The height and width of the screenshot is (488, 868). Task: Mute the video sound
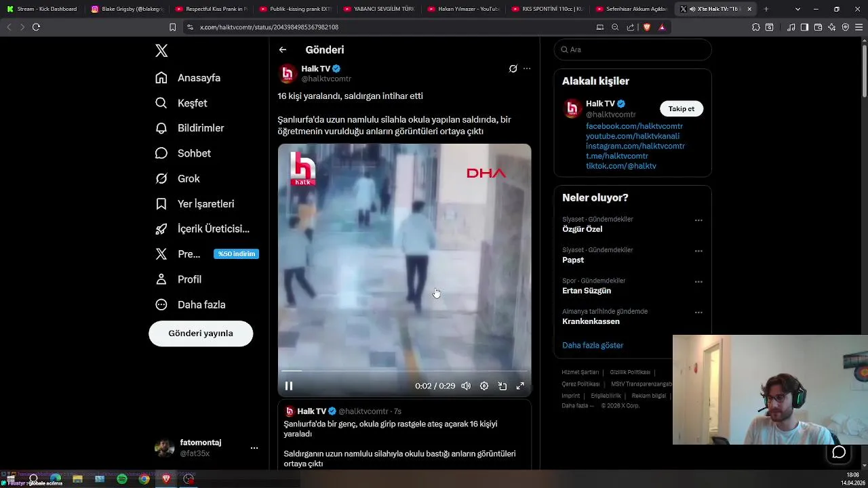(x=466, y=386)
